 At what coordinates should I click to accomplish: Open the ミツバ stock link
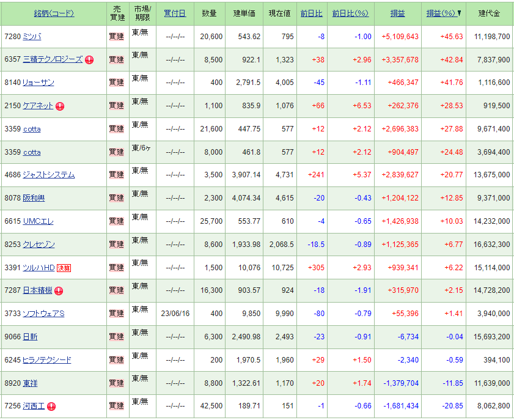(x=32, y=37)
